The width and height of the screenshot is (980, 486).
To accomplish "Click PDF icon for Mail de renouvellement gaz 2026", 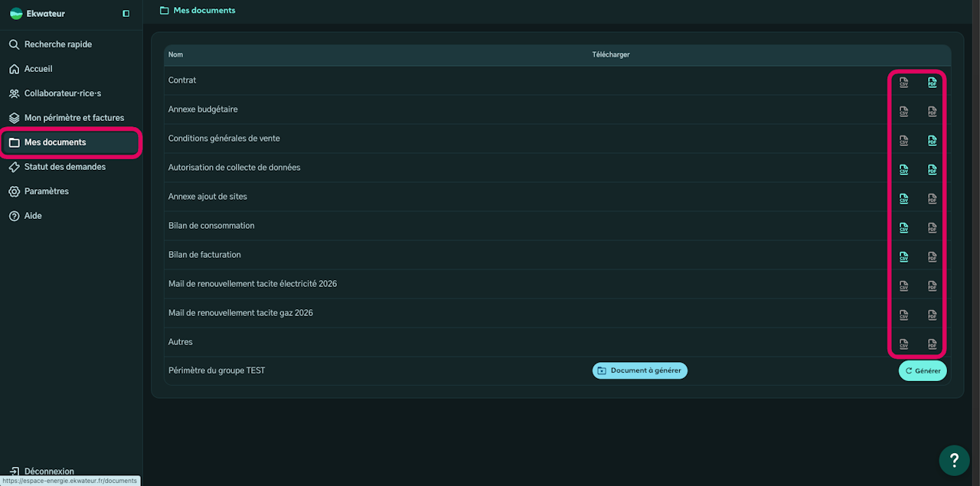I will pyautogui.click(x=932, y=315).
